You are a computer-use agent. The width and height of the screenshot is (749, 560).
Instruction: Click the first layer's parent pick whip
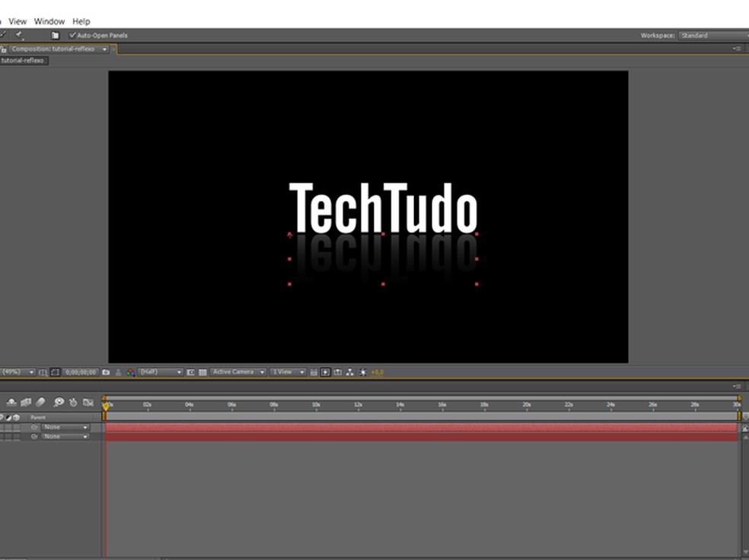click(x=34, y=428)
